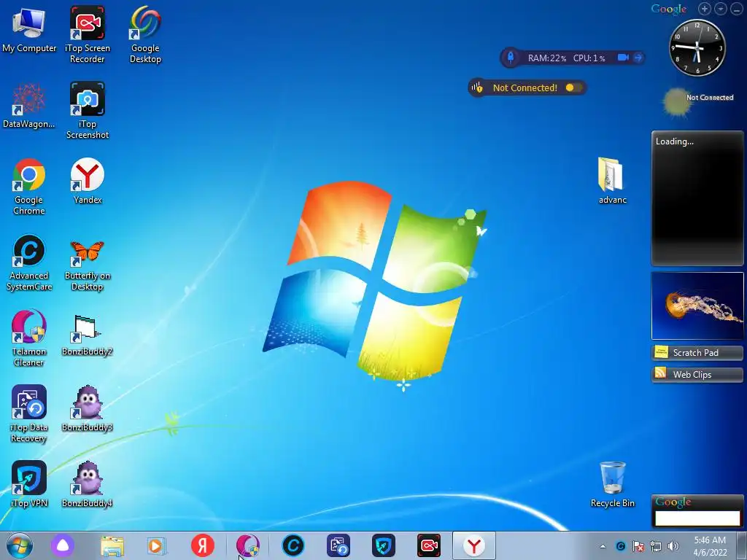Add gadget with sidebar plus button
Viewport: 747px width, 560px height.
coord(705,9)
